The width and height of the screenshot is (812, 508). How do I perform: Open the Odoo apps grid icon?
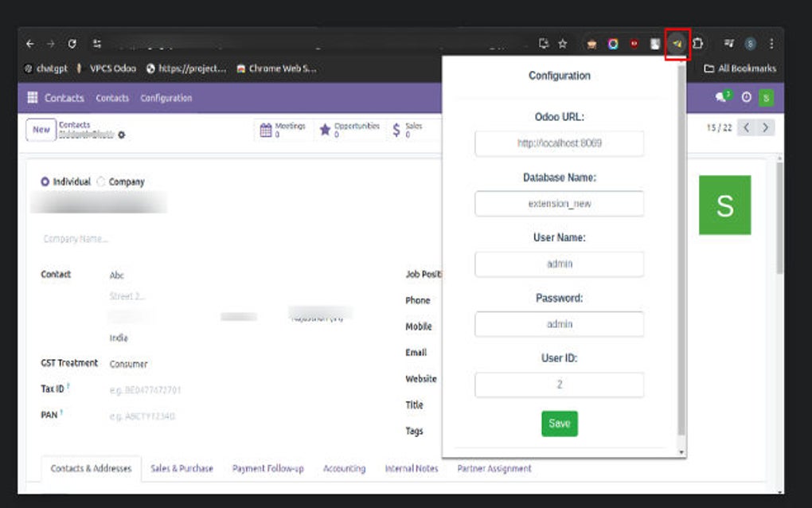[31, 97]
